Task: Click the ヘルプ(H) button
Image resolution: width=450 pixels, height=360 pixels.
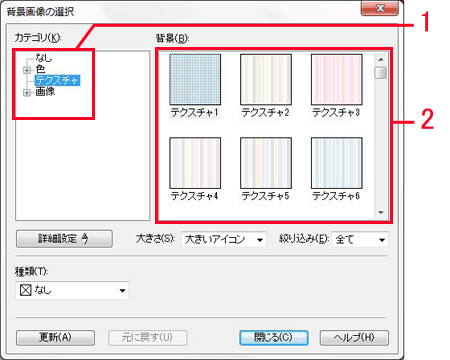Action: coord(354,338)
